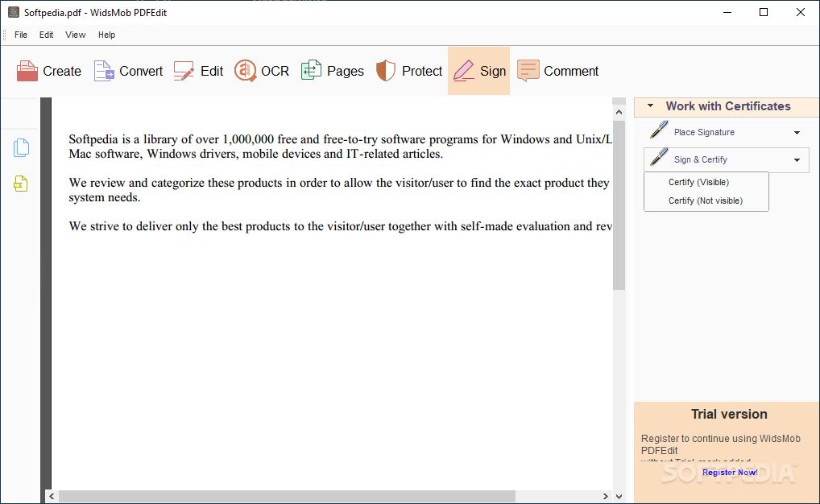Click the Place Signature pen icon
Image resolution: width=820 pixels, height=504 pixels.
pos(659,130)
